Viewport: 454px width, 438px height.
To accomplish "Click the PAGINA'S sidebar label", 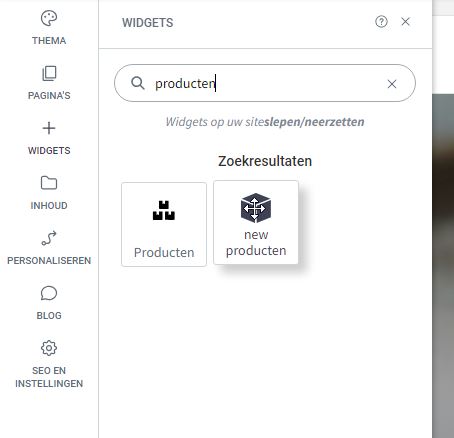I will click(x=49, y=96).
